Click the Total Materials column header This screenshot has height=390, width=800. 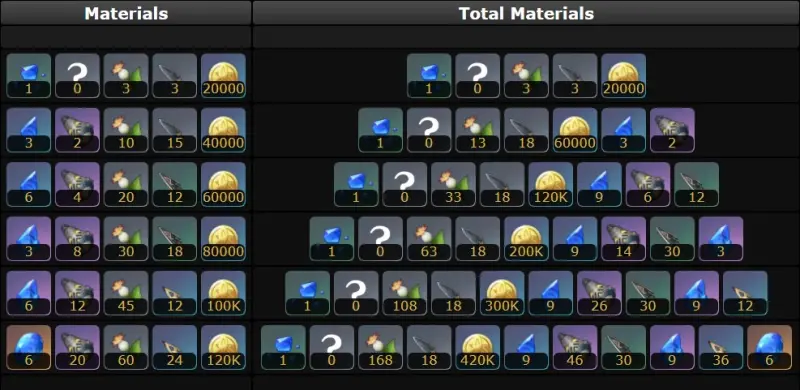click(526, 13)
